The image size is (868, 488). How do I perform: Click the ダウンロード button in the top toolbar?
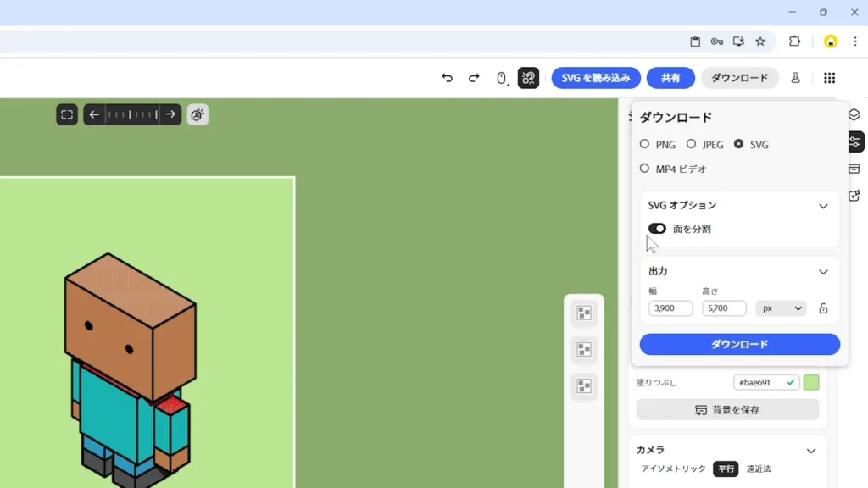(739, 78)
